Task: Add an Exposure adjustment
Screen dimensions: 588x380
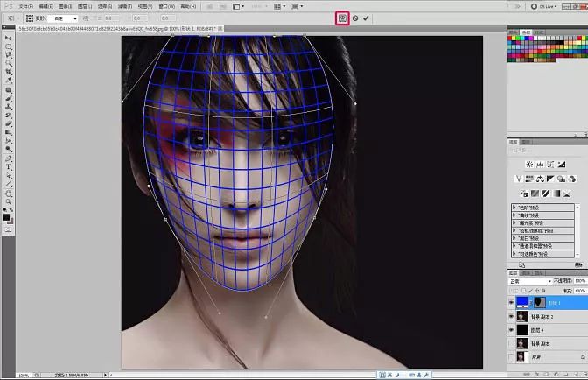Action: pyautogui.click(x=562, y=165)
